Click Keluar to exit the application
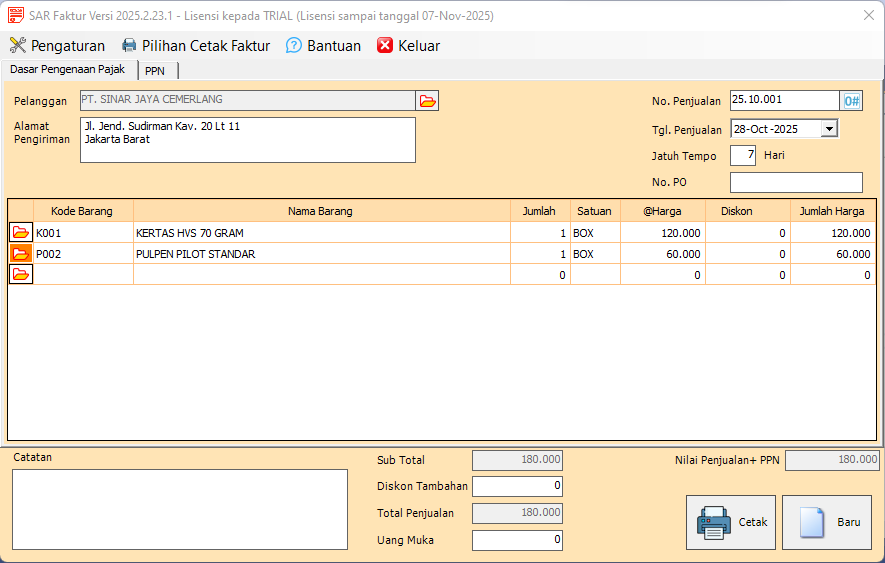The height and width of the screenshot is (563, 885). point(408,46)
